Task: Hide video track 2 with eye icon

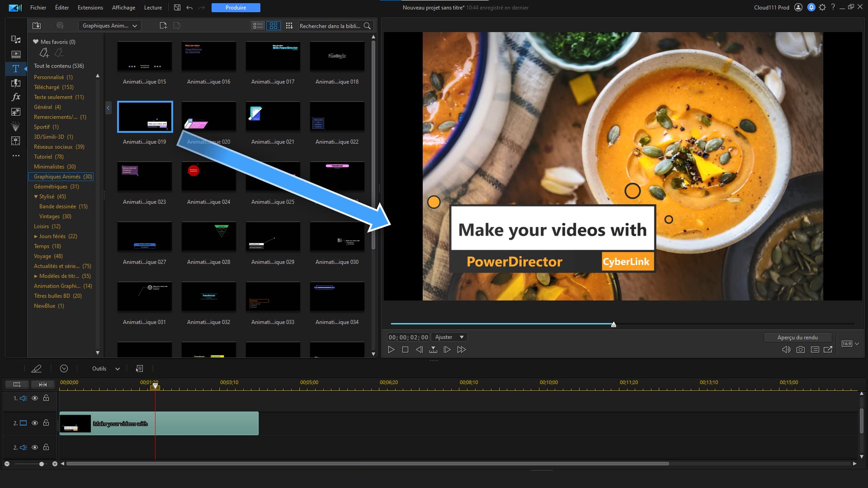Action: coord(35,423)
